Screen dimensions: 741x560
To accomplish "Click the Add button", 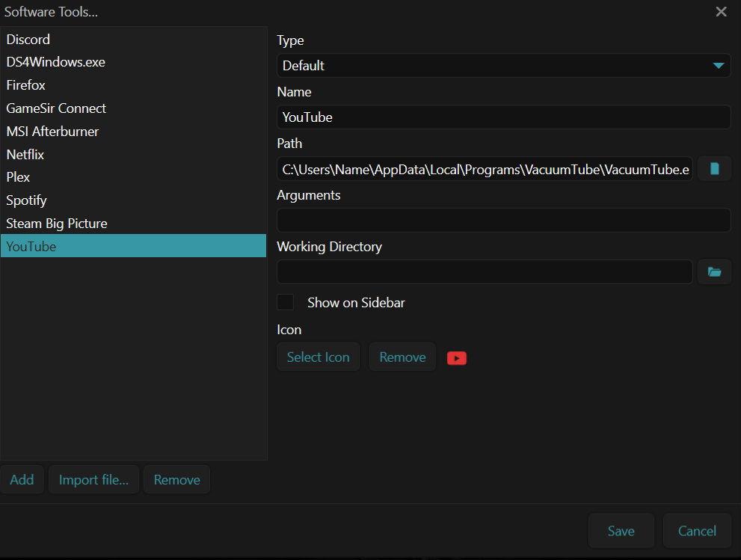I will point(22,479).
